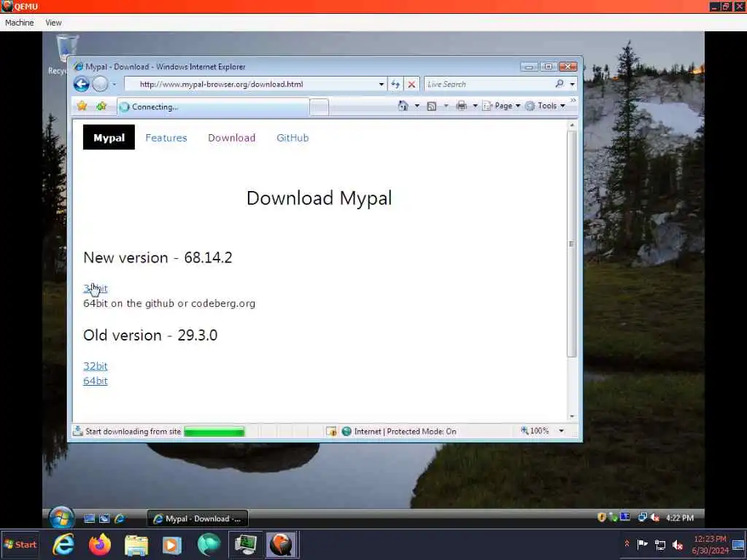
Task: Click the scrollbar down arrow
Action: 572,416
